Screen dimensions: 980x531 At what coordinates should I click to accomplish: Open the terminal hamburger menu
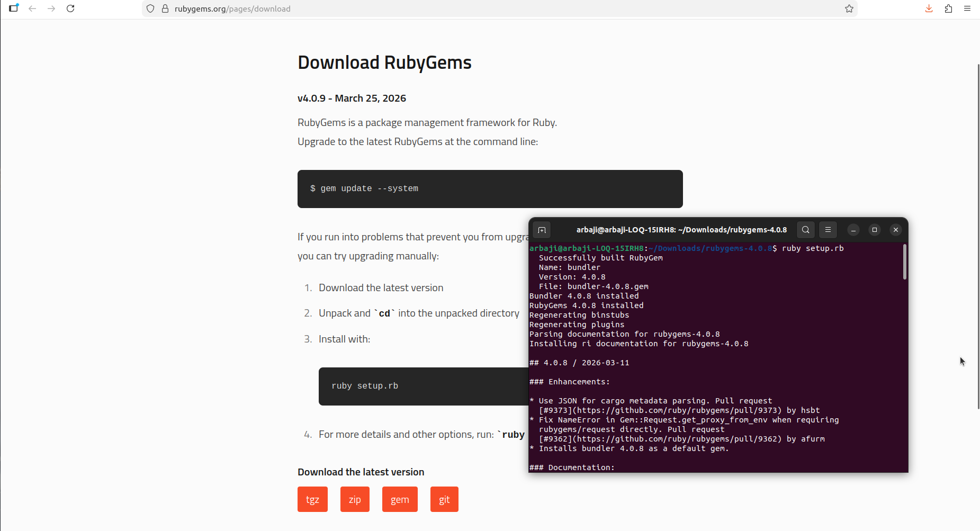pos(828,230)
